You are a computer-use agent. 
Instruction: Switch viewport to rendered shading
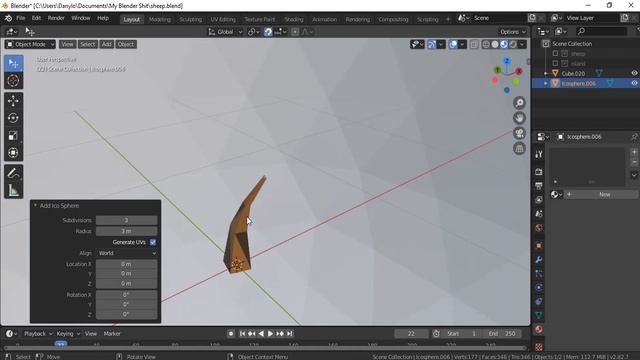(x=513, y=44)
